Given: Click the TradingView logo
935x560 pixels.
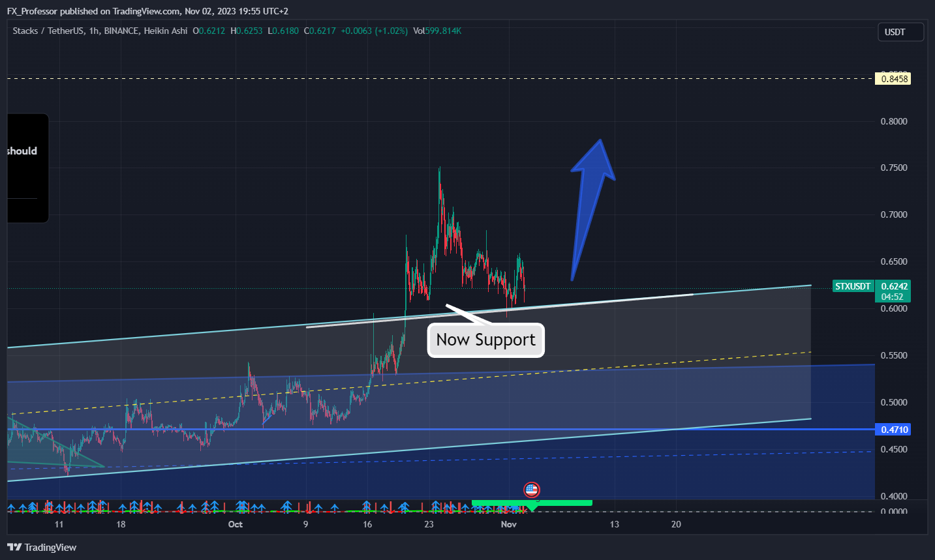Looking at the screenshot, I should tap(42, 547).
